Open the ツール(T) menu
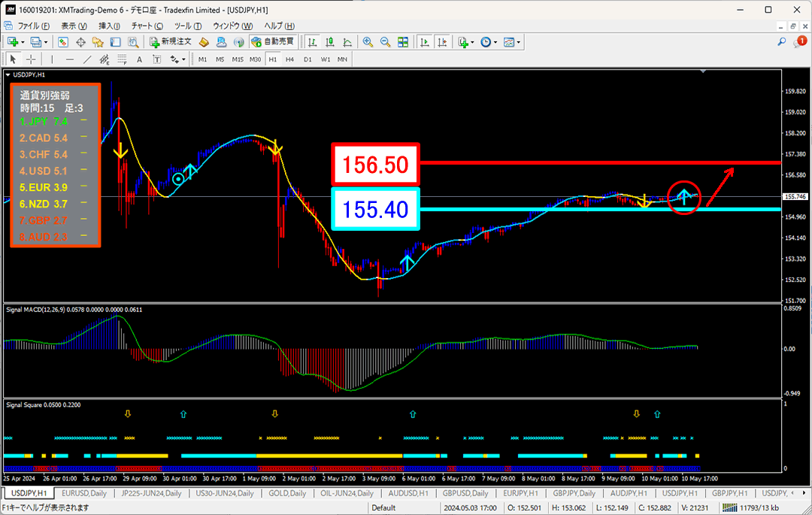The image size is (812, 515). (x=188, y=26)
